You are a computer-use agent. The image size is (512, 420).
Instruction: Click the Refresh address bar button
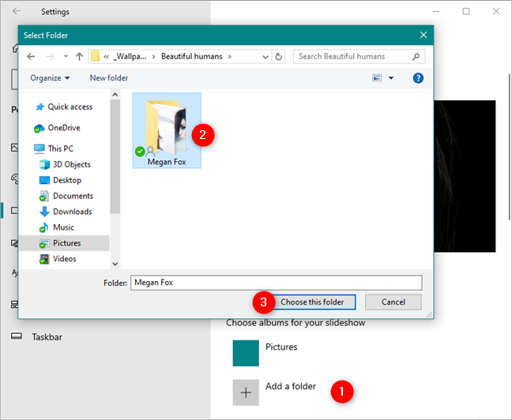[x=278, y=57]
